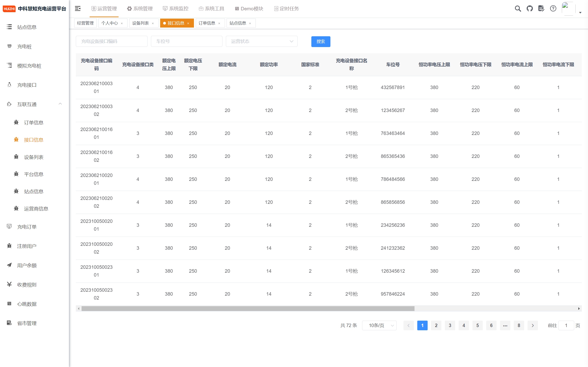Click the icon beside 充电接口
The width and height of the screenshot is (588, 367).
(9, 85)
